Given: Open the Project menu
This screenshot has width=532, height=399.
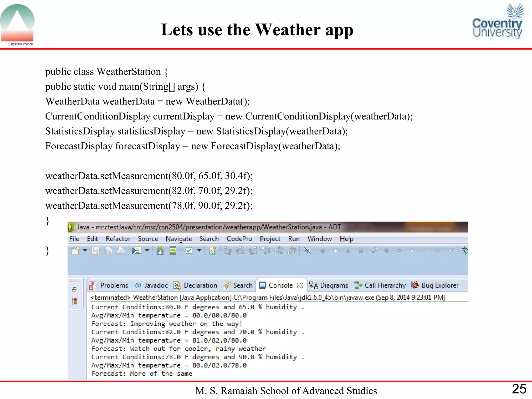Looking at the screenshot, I should (270, 239).
